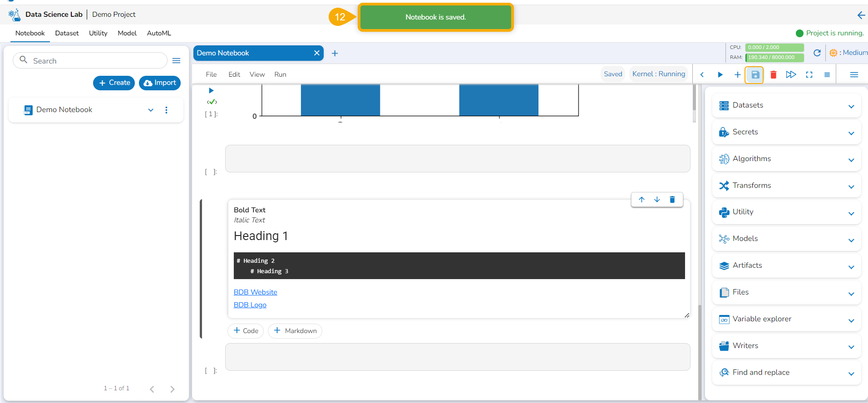Run cell 1 with its play arrow
The width and height of the screenshot is (868, 403).
[x=211, y=91]
